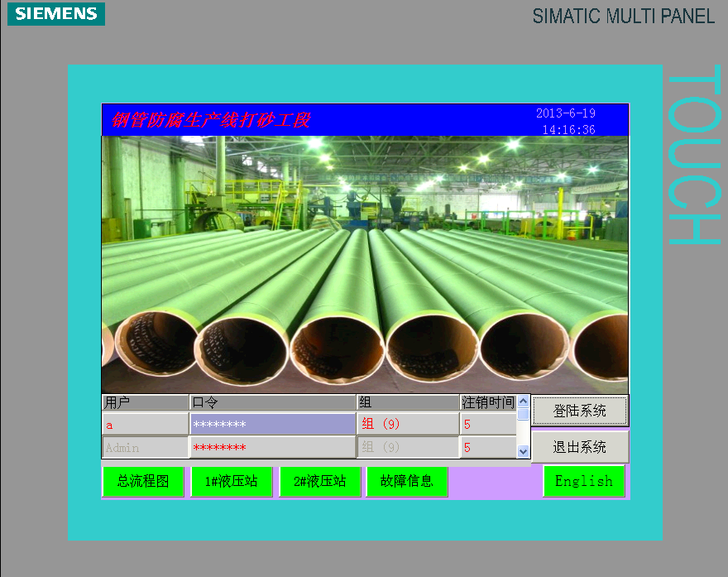Select the password field of user a
Screen dimensions: 728x577
tap(273, 424)
